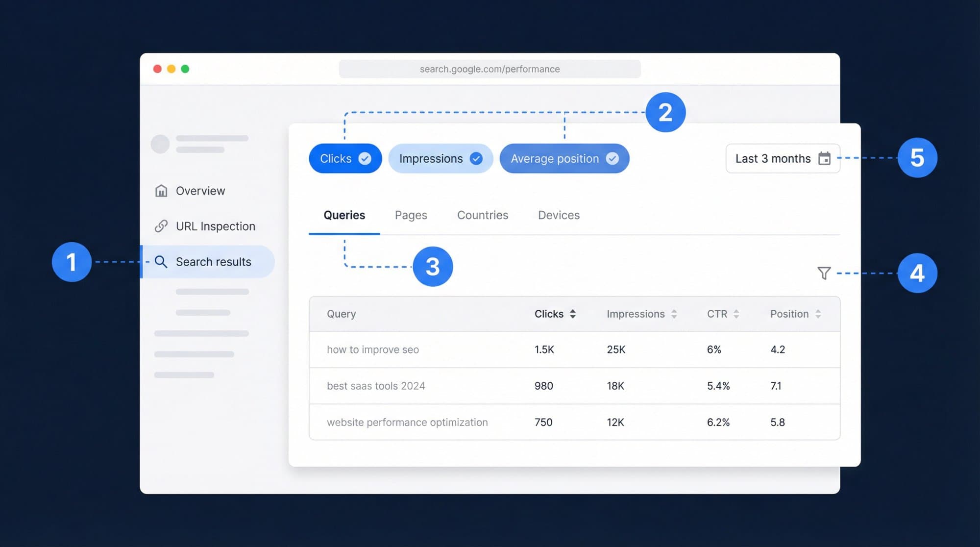Viewport: 980px width, 547px height.
Task: Click the 750 clicks value
Action: pos(543,422)
